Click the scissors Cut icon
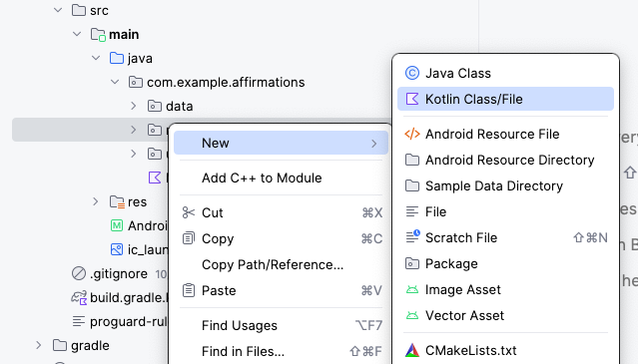 coord(189,212)
